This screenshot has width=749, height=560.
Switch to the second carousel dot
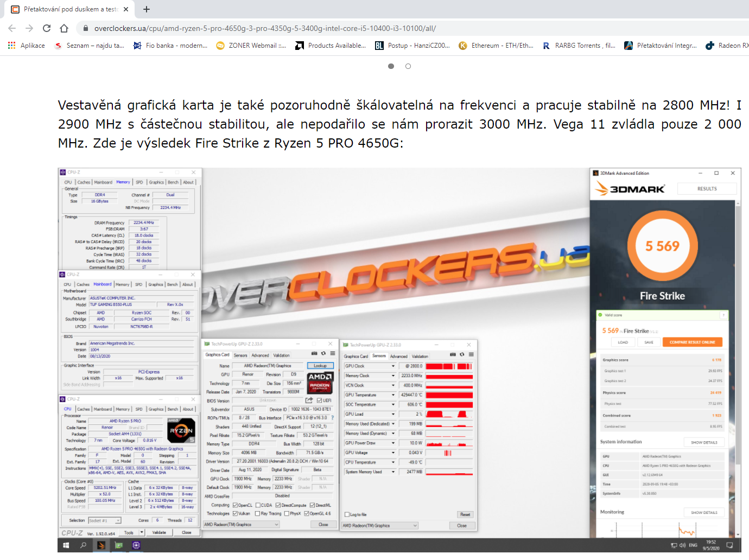(408, 66)
